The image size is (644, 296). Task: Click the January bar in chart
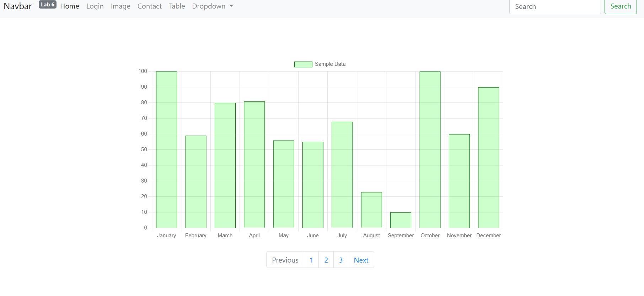166,149
